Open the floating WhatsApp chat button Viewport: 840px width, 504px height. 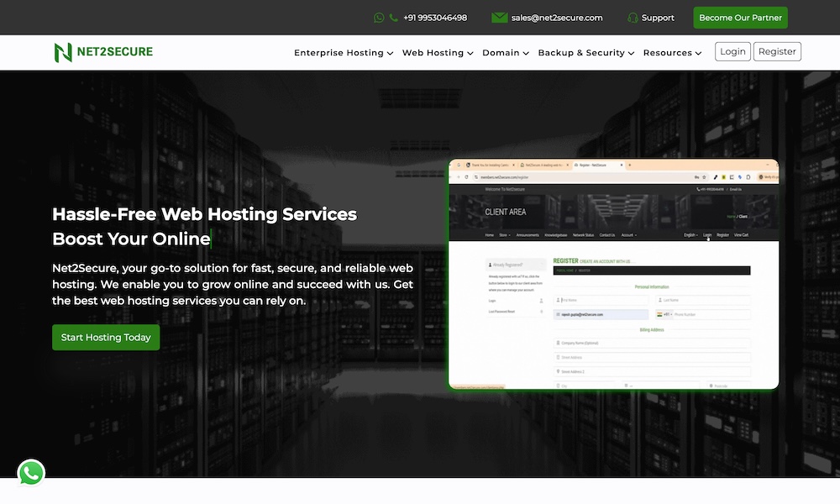coord(31,473)
